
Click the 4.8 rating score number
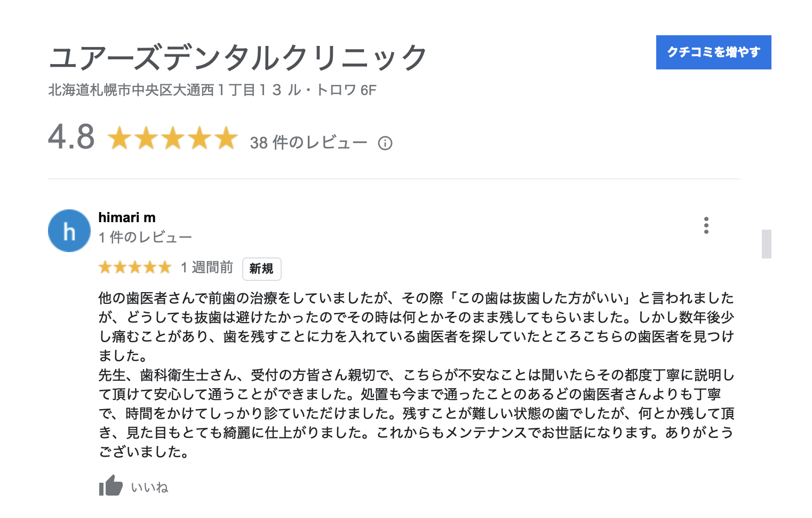click(x=71, y=137)
